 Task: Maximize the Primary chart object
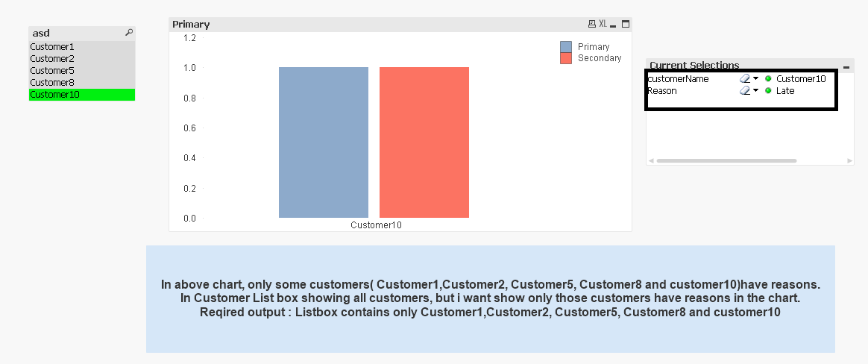[x=626, y=25]
